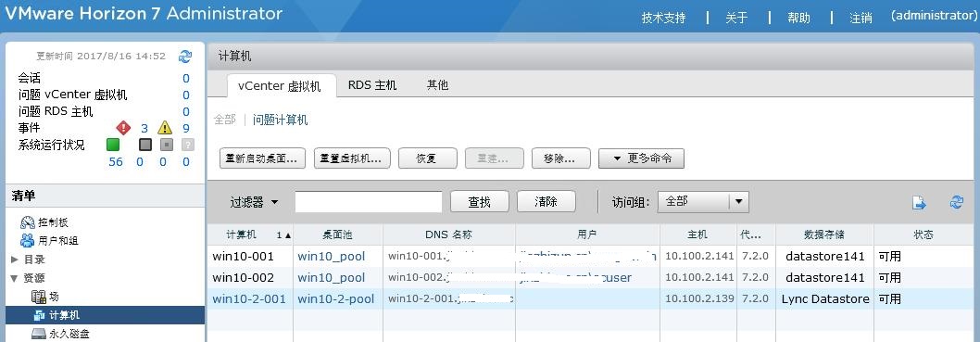This screenshot has width=980, height=342.
Task: Click the farm icon beside 场
Action: 39,297
